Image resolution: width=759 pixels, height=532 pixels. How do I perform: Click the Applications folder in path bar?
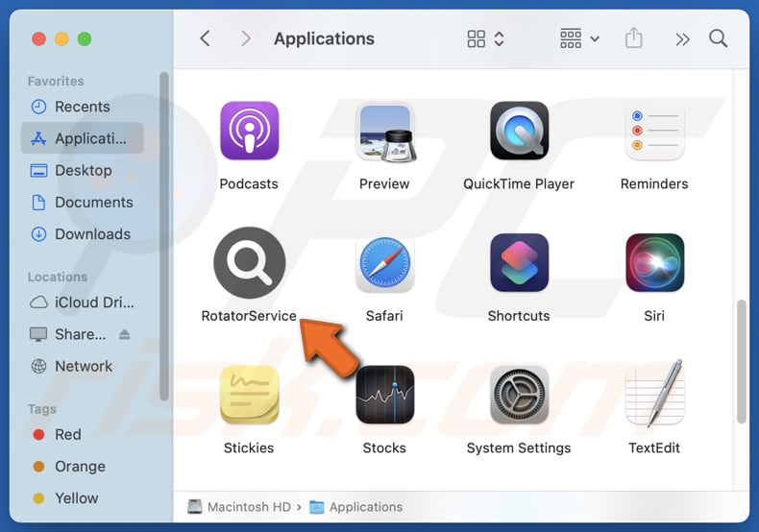[x=356, y=507]
